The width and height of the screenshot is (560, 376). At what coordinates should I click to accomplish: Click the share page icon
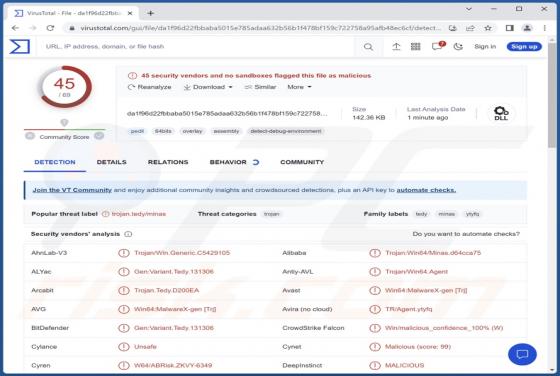pos(470,28)
